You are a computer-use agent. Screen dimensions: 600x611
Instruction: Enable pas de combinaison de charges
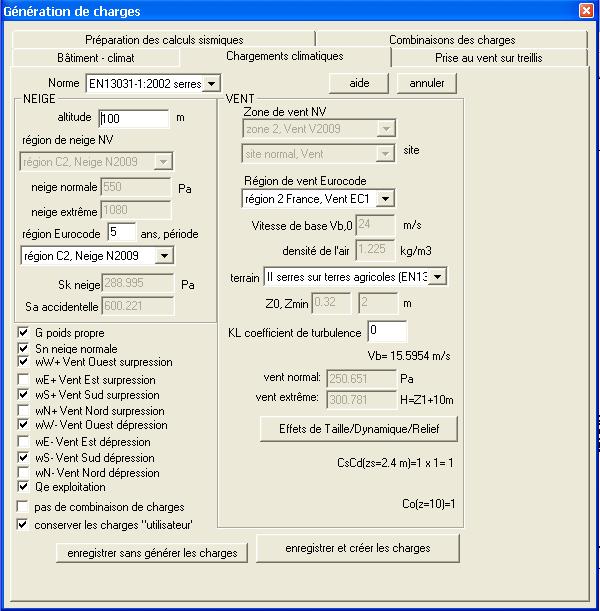coord(22,507)
